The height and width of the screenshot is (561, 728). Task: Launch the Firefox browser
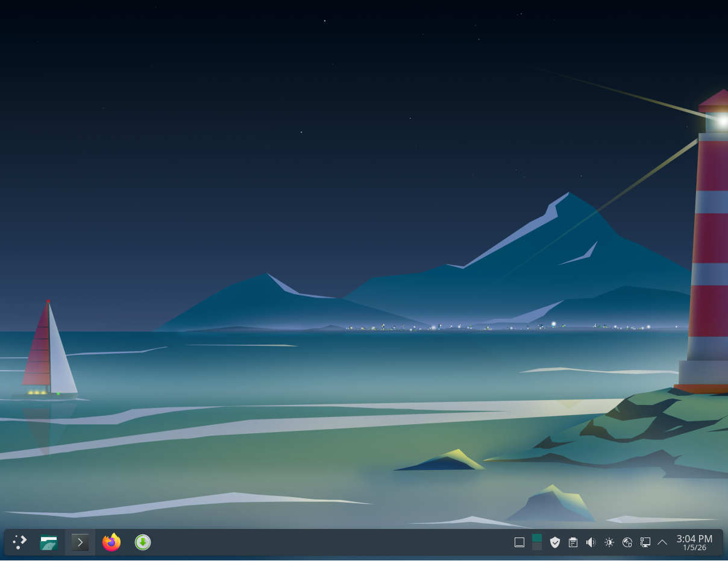(x=111, y=542)
